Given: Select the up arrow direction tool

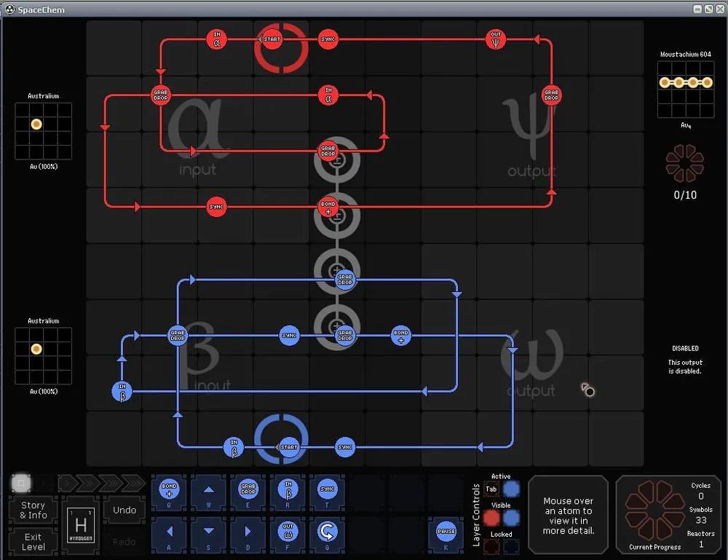Looking at the screenshot, I should (x=208, y=490).
